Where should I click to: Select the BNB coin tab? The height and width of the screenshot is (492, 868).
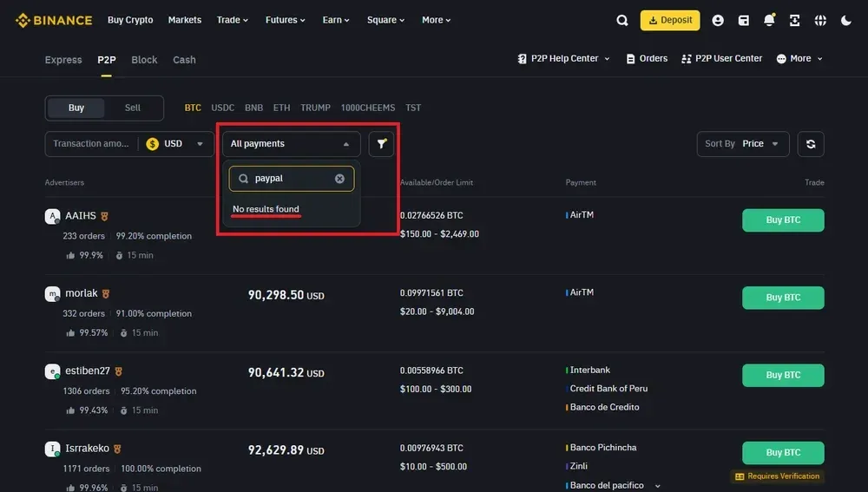pyautogui.click(x=253, y=108)
